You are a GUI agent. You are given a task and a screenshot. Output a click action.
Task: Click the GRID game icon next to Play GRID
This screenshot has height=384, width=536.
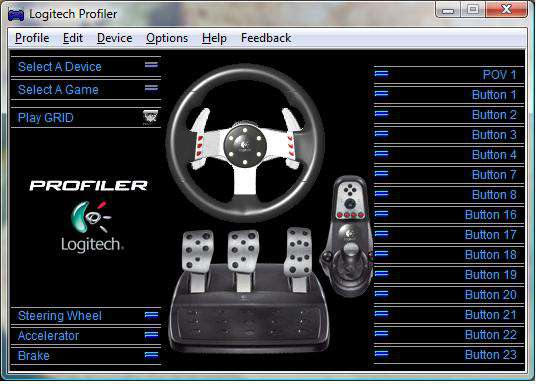pyautogui.click(x=150, y=117)
